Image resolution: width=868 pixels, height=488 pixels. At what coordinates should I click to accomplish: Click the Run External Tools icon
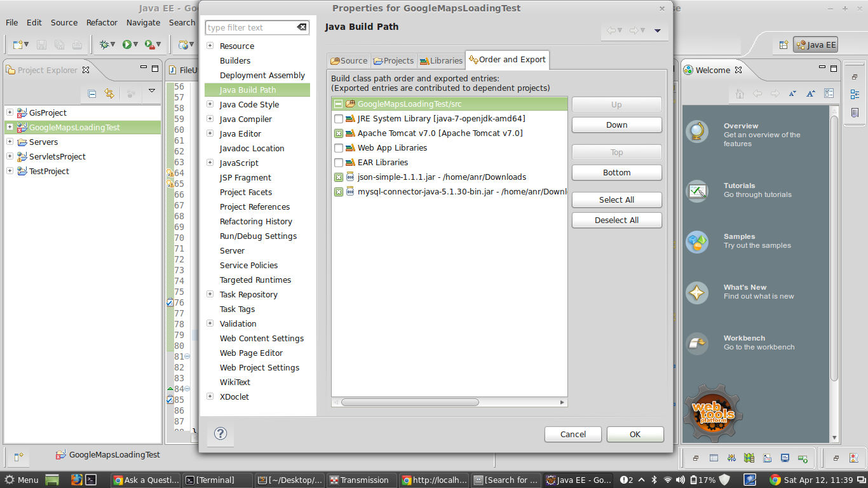click(x=149, y=44)
